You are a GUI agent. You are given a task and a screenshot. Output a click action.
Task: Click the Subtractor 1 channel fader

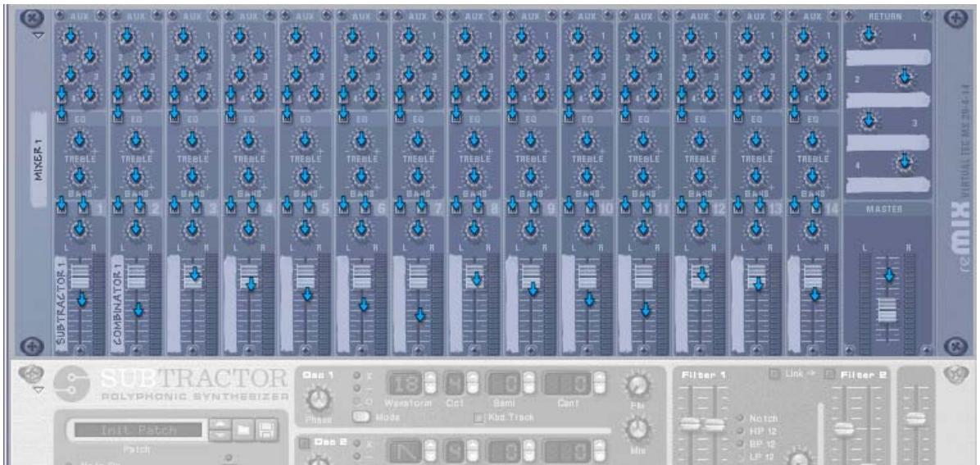point(80,276)
